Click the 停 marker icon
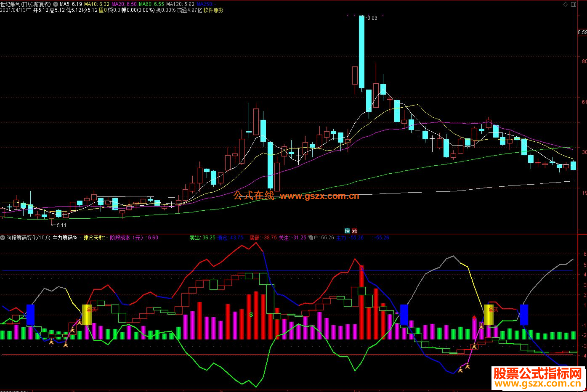Viewport: 587px width, 392px height. pyautogui.click(x=347, y=230)
